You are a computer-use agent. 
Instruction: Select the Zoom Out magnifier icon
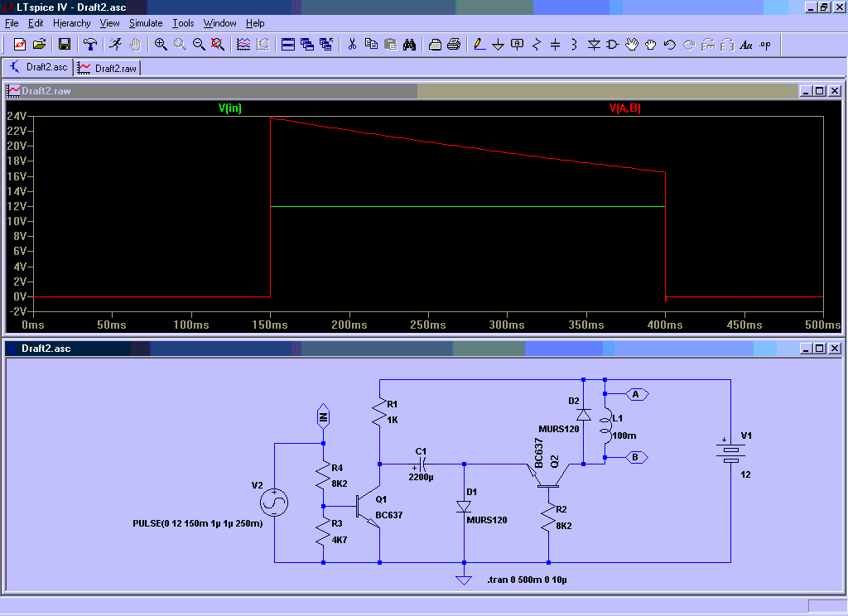(199, 45)
